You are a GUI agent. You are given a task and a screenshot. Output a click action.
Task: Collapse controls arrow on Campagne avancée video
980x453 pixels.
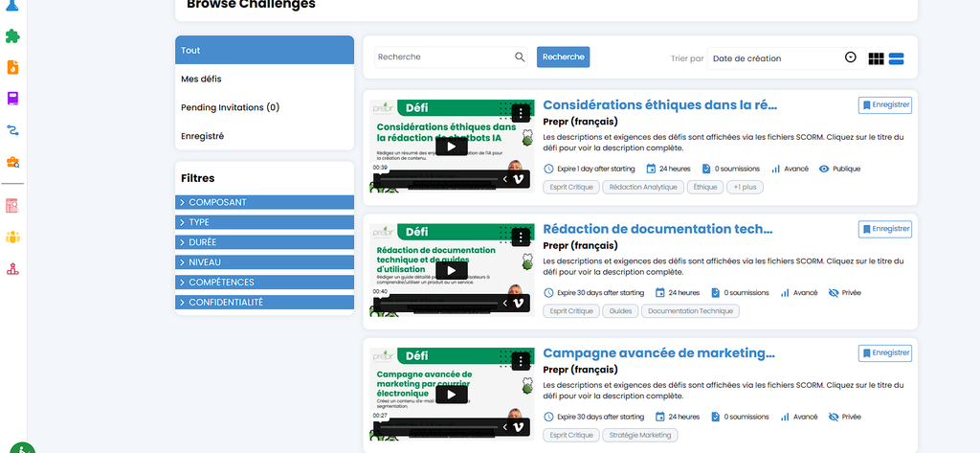(x=505, y=427)
